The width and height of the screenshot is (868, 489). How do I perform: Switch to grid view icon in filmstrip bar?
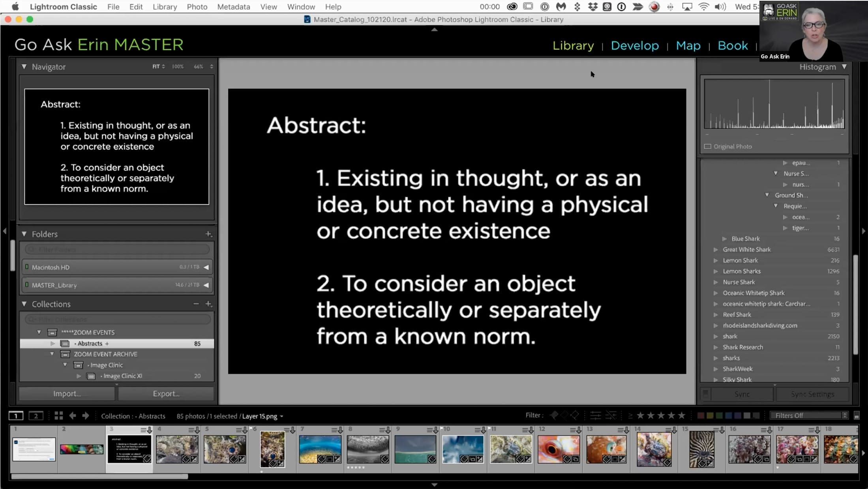tap(58, 416)
